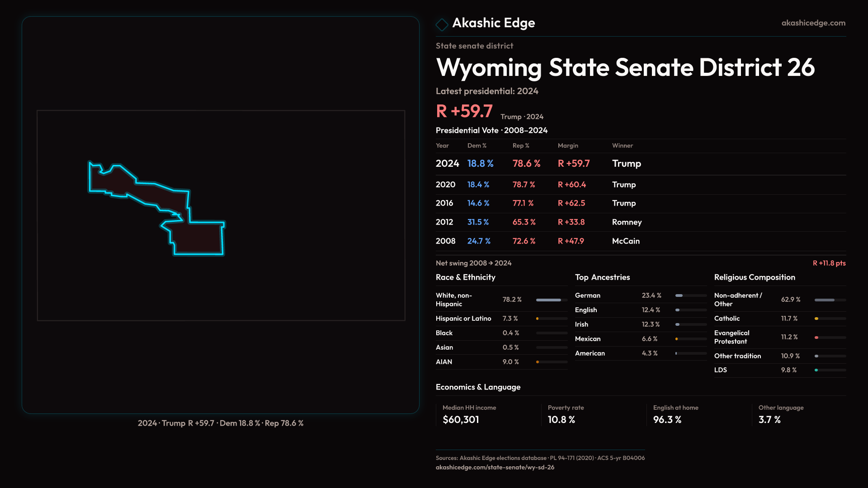The height and width of the screenshot is (488, 868).
Task: Open the akashicedge.com link in header
Action: tap(813, 23)
